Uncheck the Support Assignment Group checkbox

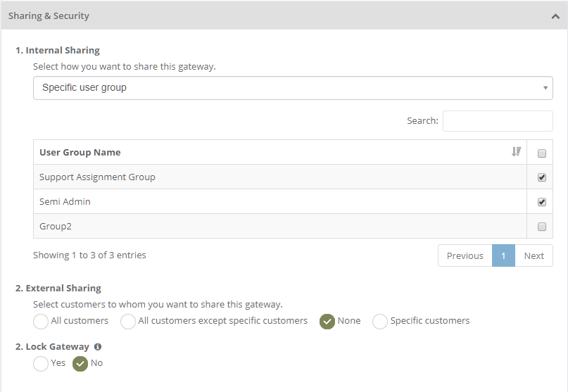click(541, 177)
